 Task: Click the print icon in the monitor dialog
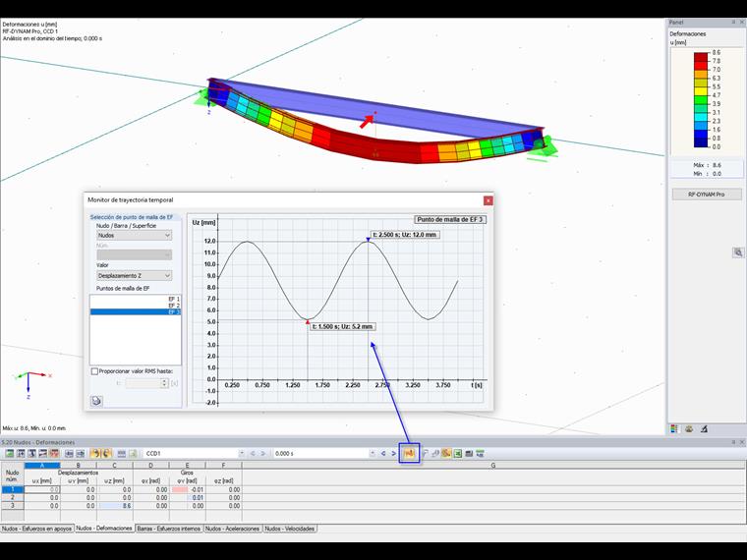coord(96,401)
